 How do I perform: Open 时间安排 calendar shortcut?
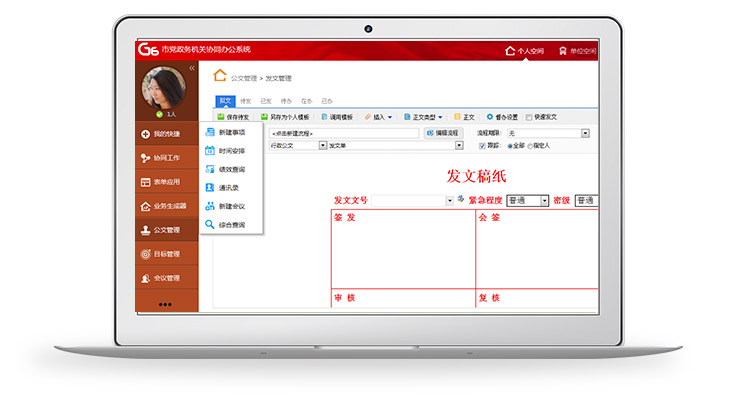point(231,151)
